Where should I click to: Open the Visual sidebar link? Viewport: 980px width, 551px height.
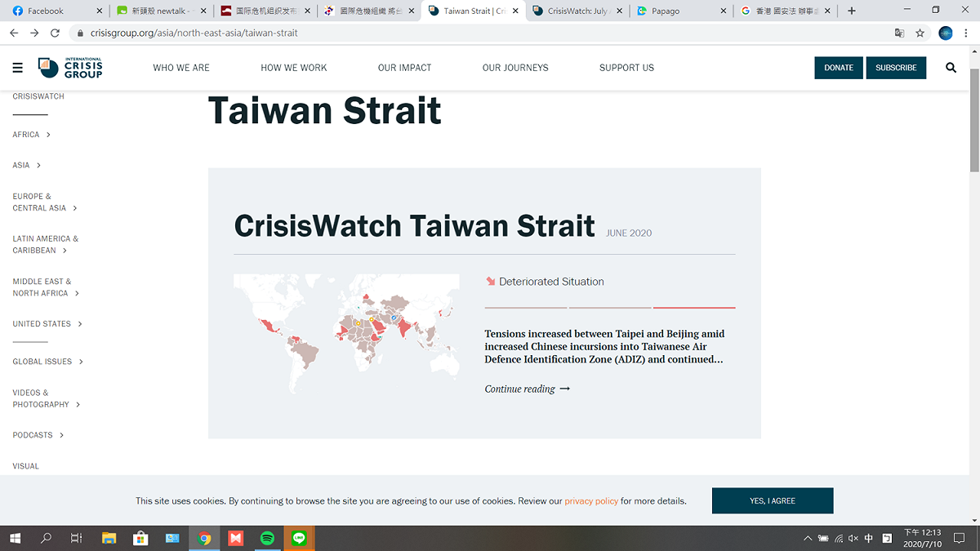pyautogui.click(x=26, y=466)
